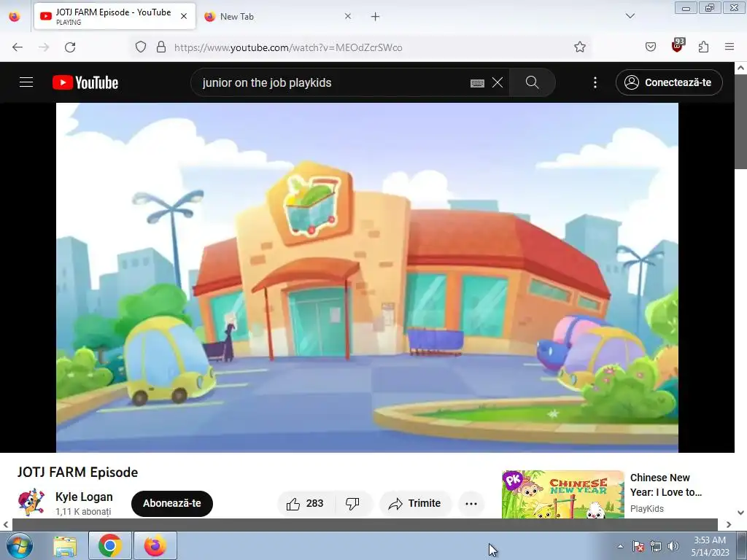The image size is (747, 560).
Task: Like the video with 283 likes
Action: click(306, 503)
